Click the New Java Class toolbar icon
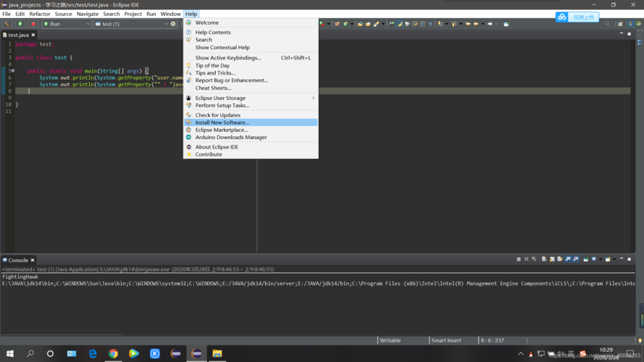 346,24
